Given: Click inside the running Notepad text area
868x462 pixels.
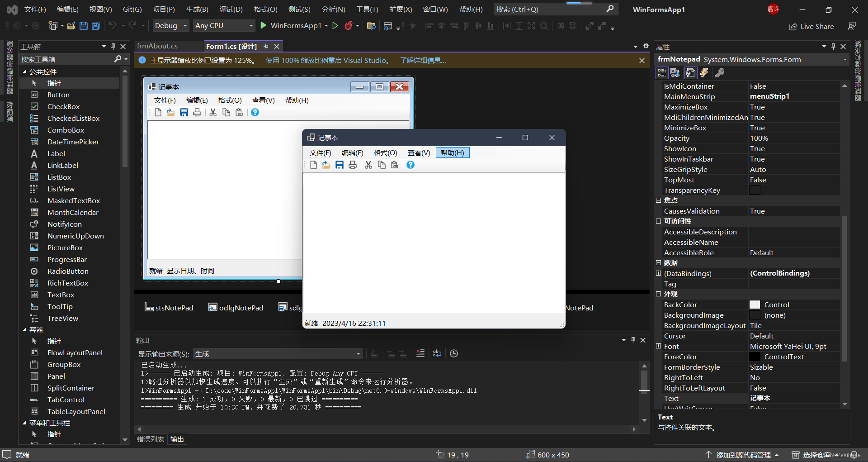Looking at the screenshot, I should click(434, 243).
